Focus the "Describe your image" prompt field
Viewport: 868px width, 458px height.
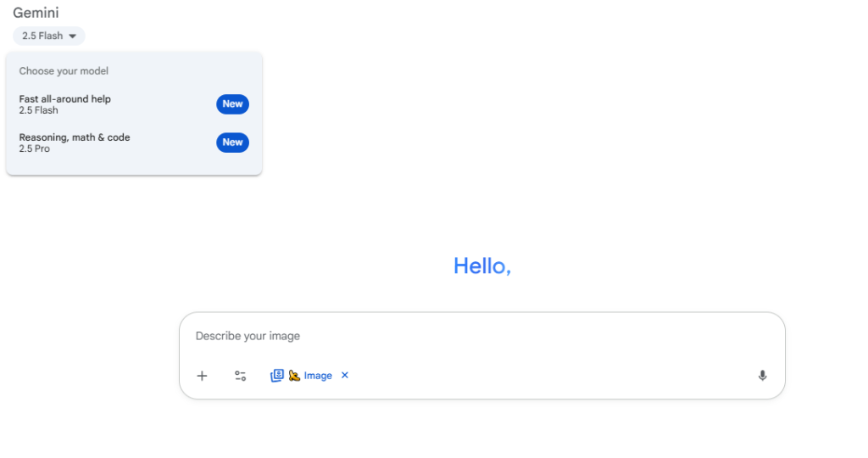point(475,336)
